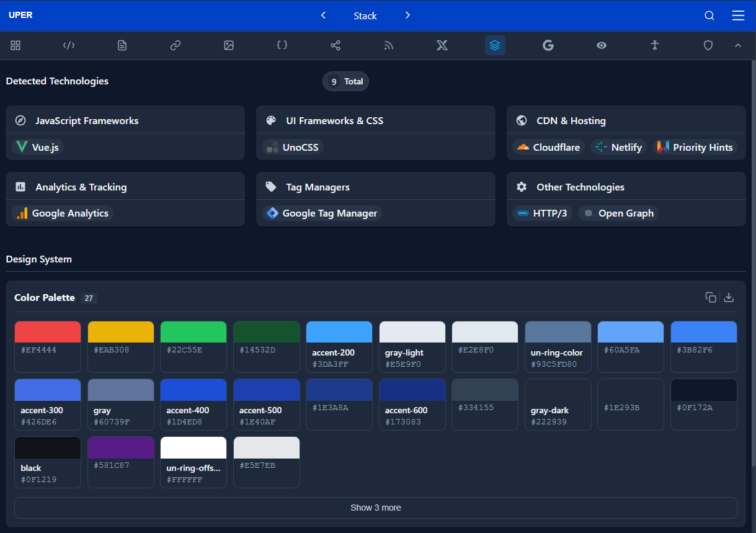756x533 pixels.
Task: Click the download palette icon
Action: (729, 297)
